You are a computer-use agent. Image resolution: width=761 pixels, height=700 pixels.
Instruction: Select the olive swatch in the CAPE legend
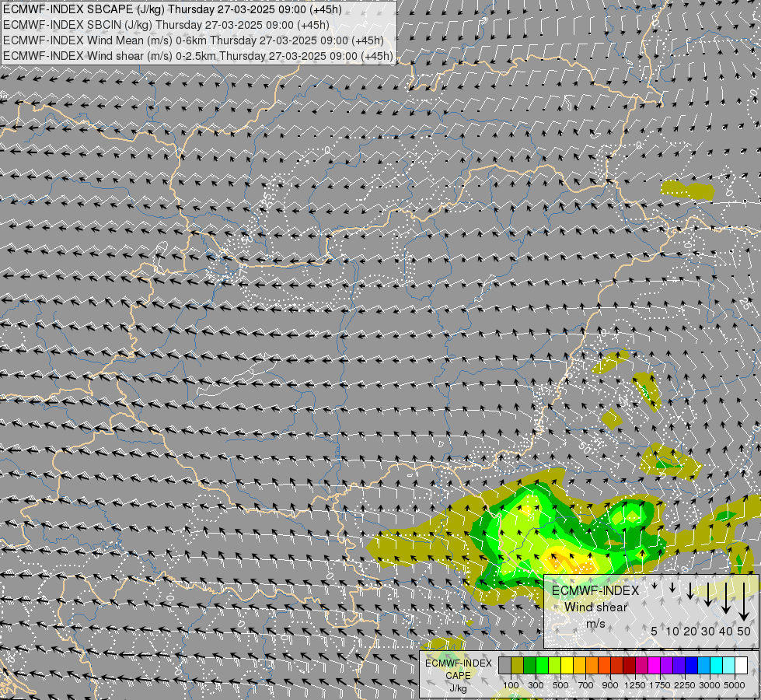coord(518,666)
